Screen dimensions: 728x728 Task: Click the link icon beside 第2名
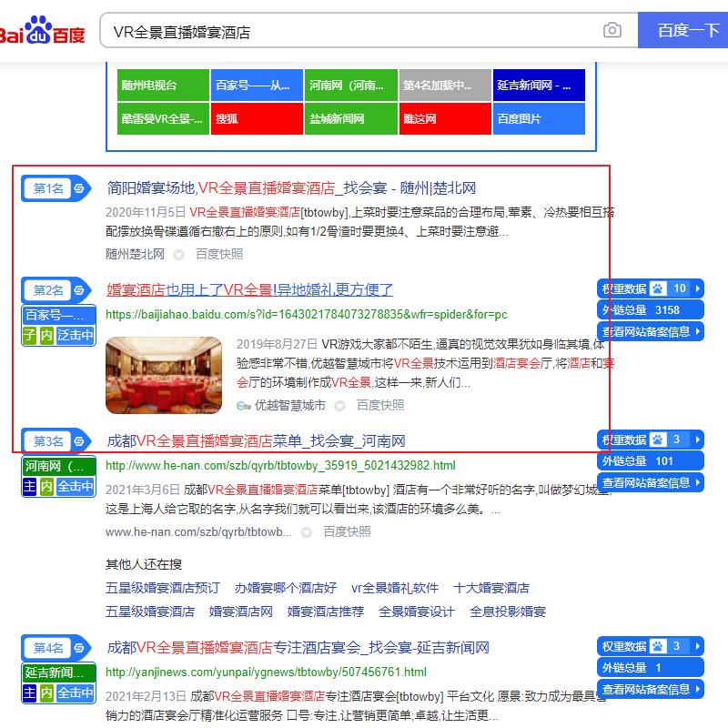coord(79,290)
